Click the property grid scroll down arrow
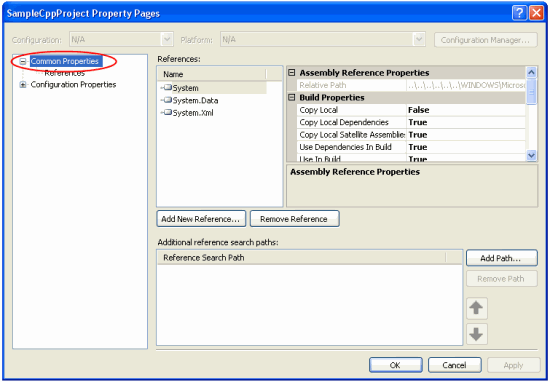 [531, 155]
